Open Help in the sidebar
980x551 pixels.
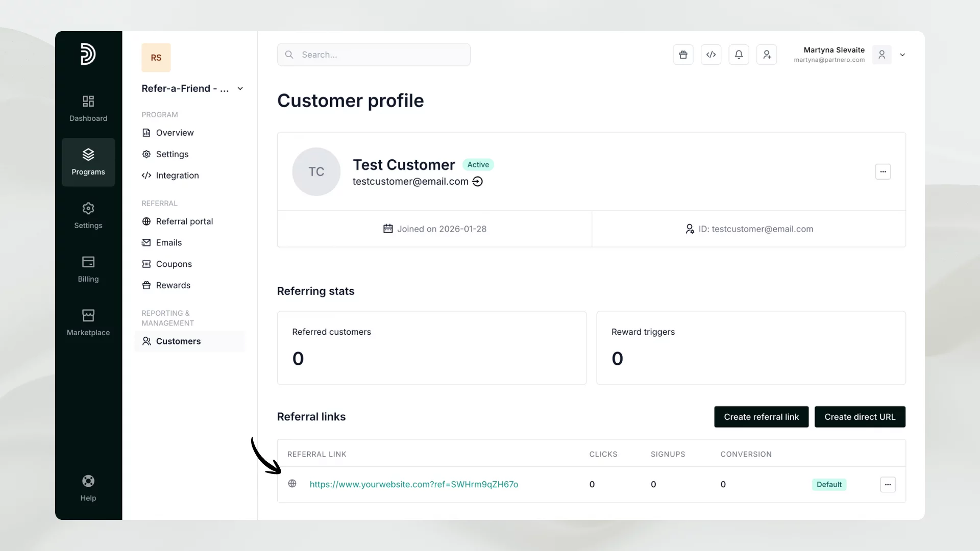coord(88,488)
